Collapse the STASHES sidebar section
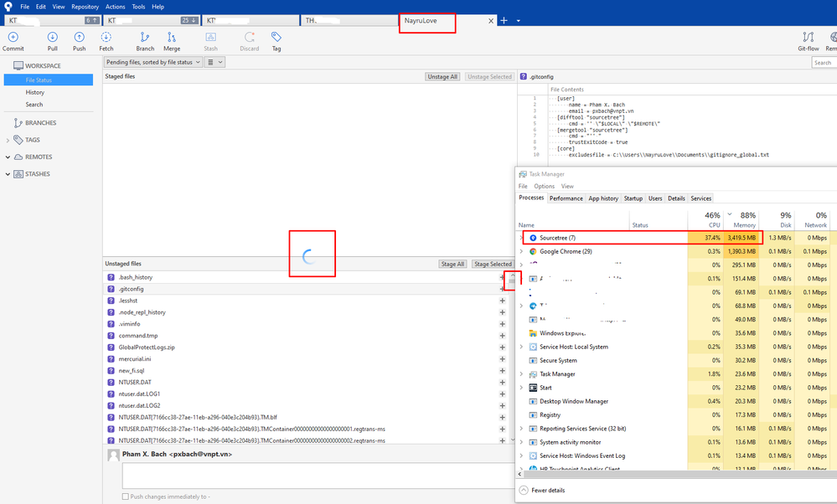The width and height of the screenshot is (837, 504). 8,174
